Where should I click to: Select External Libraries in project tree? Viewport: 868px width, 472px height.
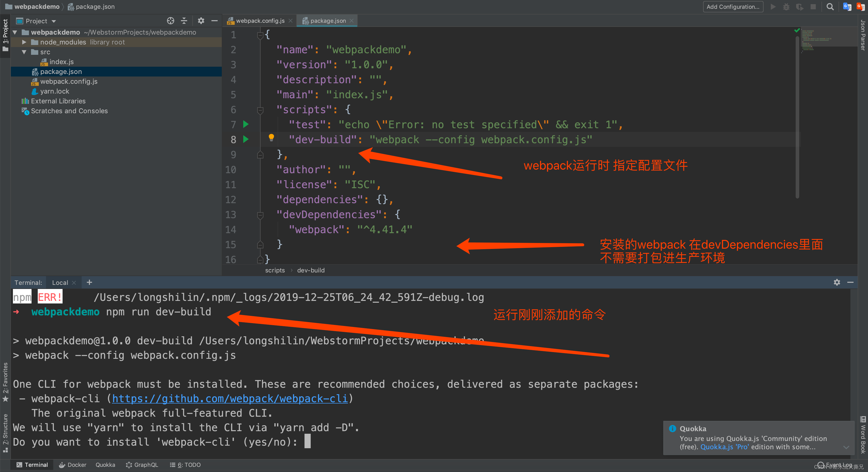tap(58, 101)
